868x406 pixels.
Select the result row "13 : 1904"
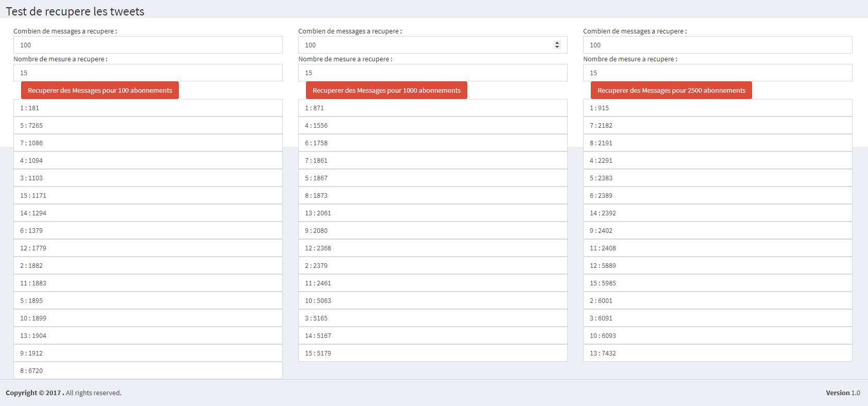(148, 335)
